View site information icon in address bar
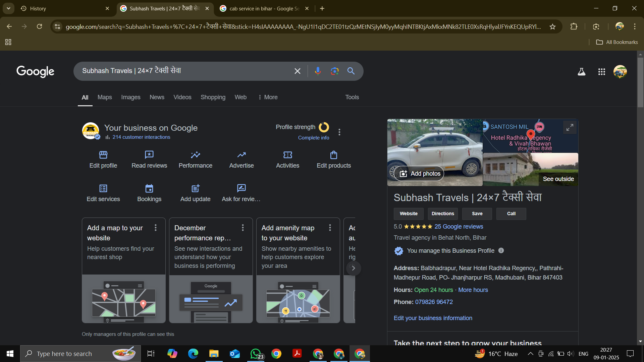644x362 pixels. click(58, 27)
